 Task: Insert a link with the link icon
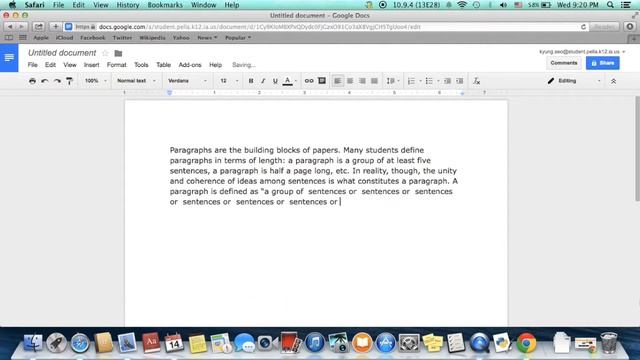309,81
